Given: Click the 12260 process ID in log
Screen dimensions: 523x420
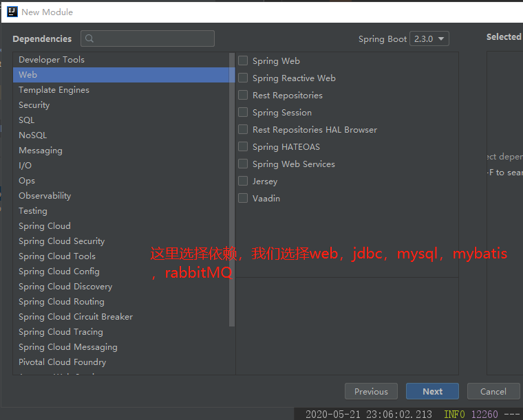Looking at the screenshot, I should pos(484,414).
